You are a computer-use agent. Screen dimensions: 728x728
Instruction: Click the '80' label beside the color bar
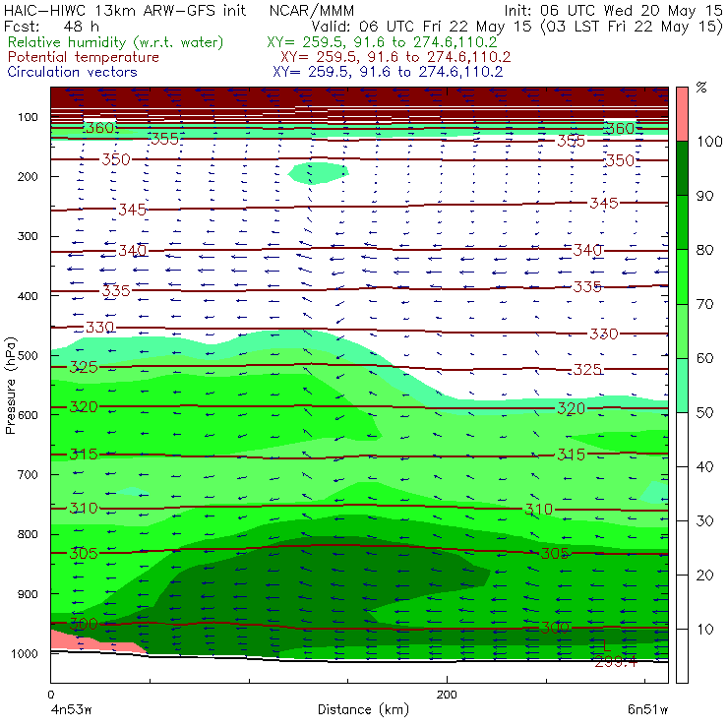pos(704,250)
